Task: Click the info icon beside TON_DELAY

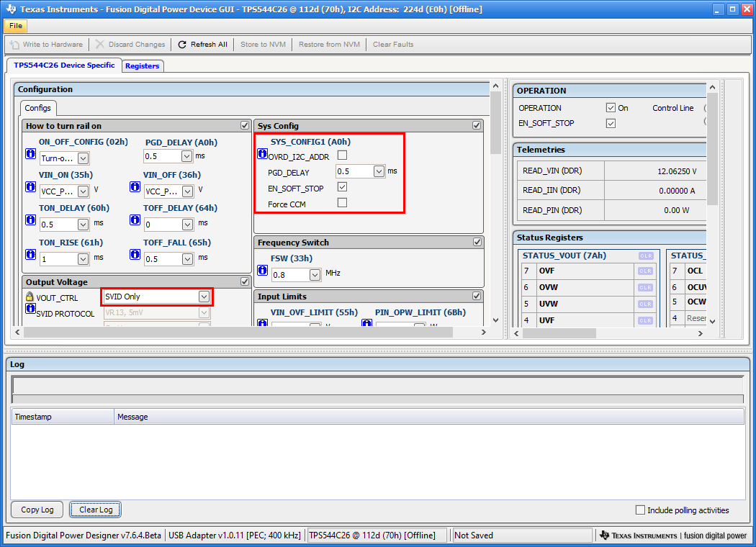Action: tap(31, 221)
